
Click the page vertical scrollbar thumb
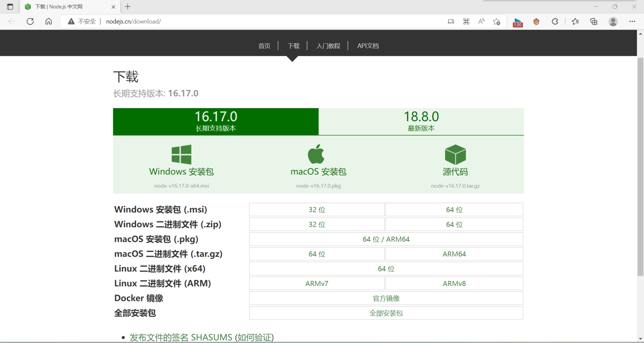coord(640,167)
